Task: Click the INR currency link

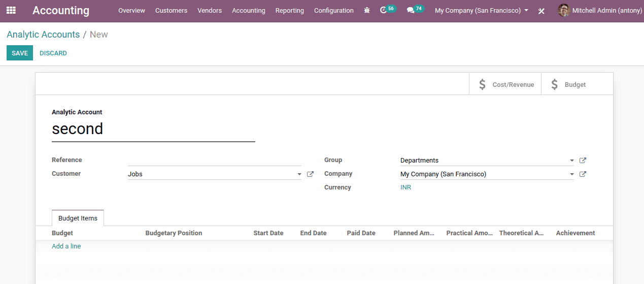Action: tap(405, 187)
